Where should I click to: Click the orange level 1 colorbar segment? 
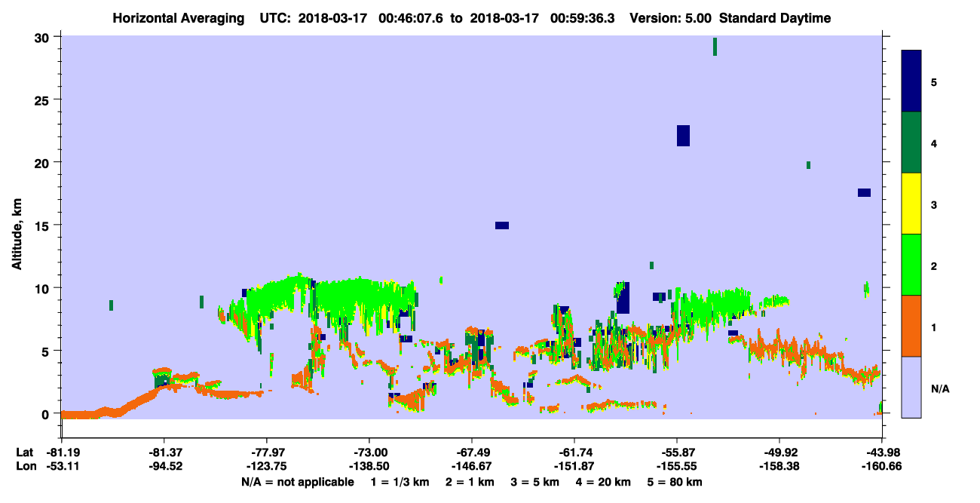click(911, 326)
